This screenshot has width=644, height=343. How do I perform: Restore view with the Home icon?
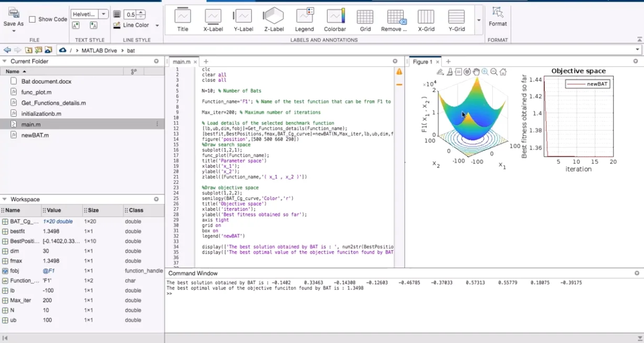pyautogui.click(x=503, y=72)
